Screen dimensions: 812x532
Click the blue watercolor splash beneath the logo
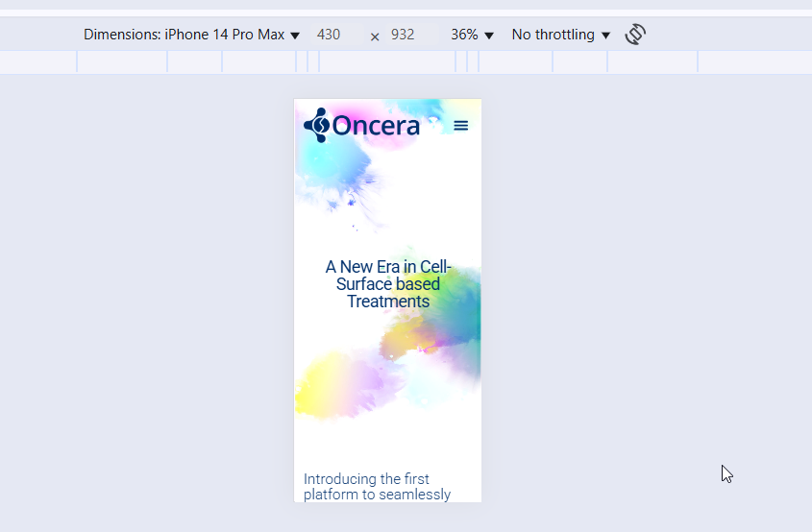pos(332,173)
